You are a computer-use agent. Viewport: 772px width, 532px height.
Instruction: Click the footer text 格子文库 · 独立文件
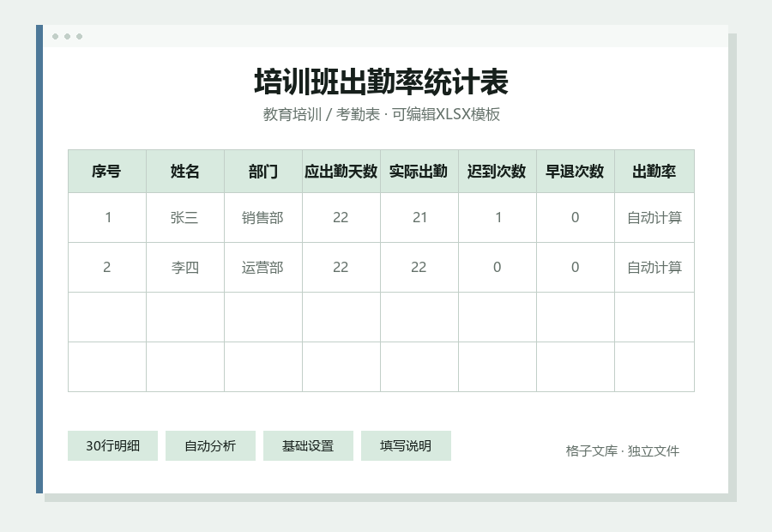click(623, 450)
